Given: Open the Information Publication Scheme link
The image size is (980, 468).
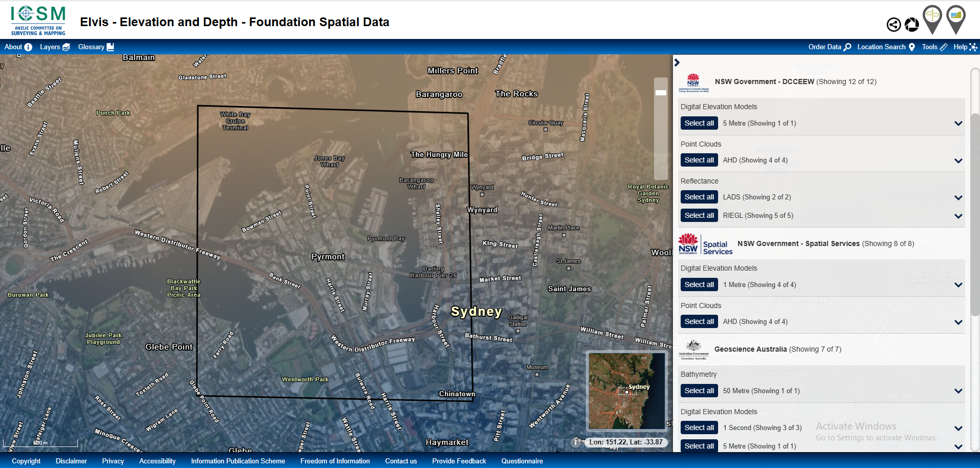Looking at the screenshot, I should point(238,461).
